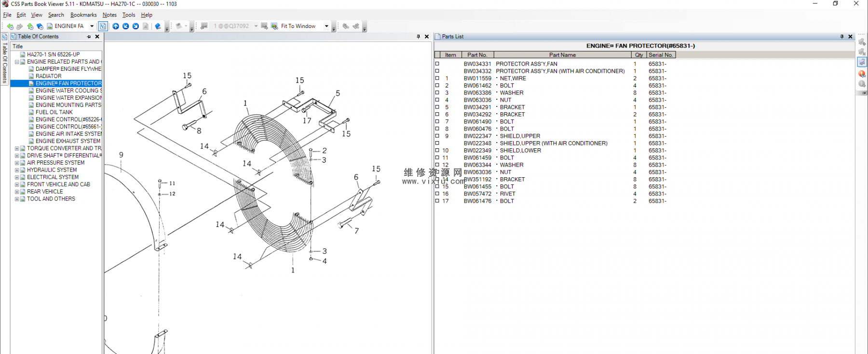The height and width of the screenshot is (354, 868).
Task: Check the box for SHIELD,UPPER BW022347 row
Action: [x=437, y=136]
